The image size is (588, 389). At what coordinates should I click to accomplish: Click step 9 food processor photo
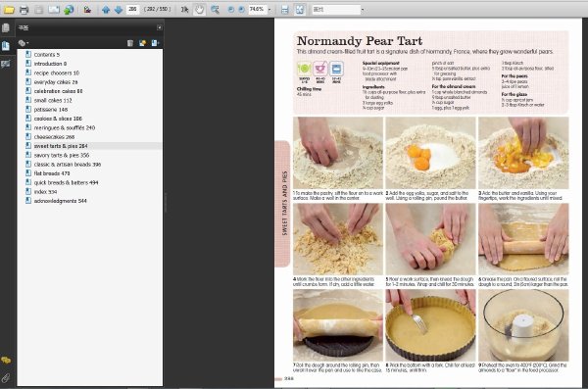coord(523,325)
